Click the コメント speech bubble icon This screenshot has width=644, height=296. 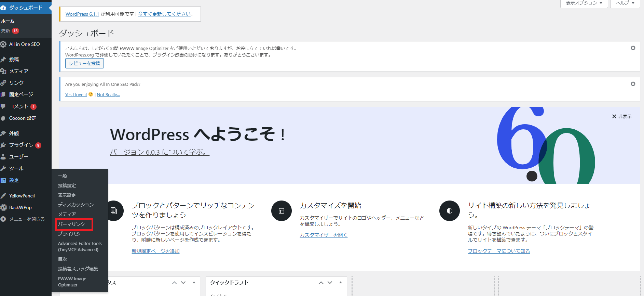(3, 106)
